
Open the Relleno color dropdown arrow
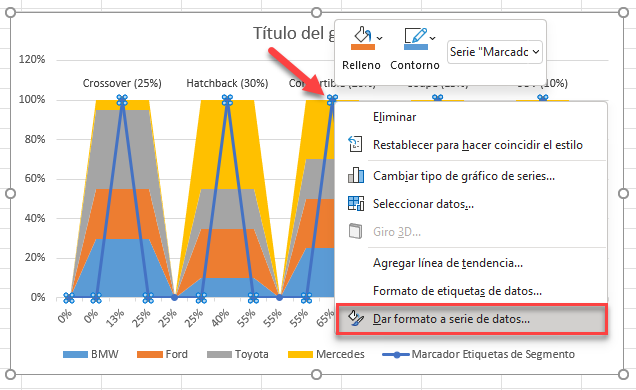pos(380,38)
